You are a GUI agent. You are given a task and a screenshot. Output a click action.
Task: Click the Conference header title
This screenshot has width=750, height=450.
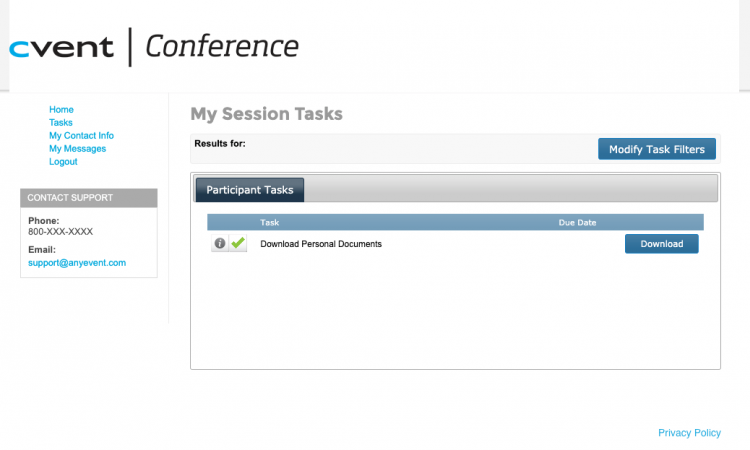pyautogui.click(x=221, y=46)
